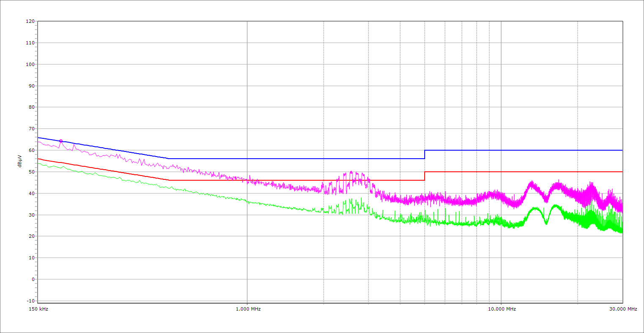Click the 120 value on the y-axis
Image resolution: width=644 pixels, height=333 pixels.
click(30, 22)
